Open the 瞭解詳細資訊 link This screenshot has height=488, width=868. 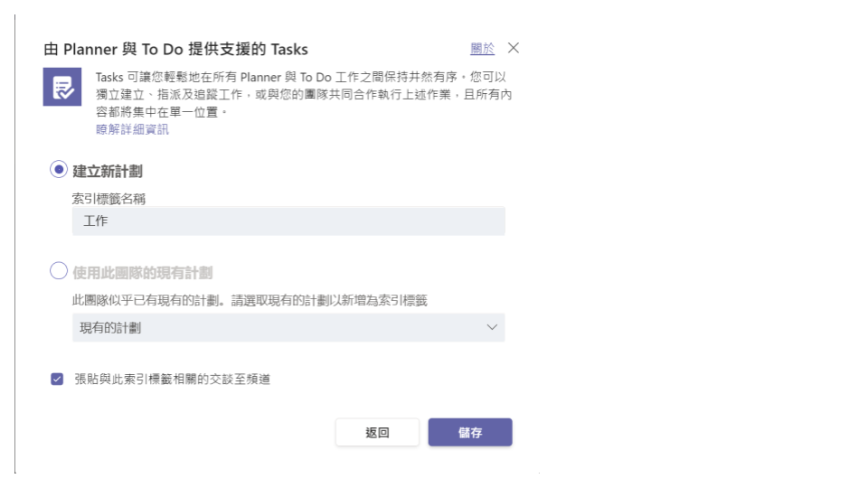pos(132,129)
